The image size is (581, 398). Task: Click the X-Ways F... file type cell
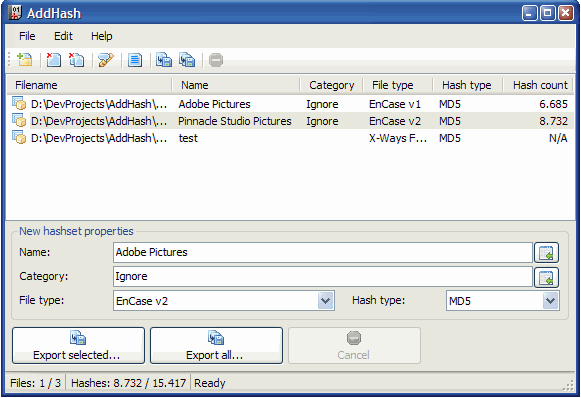pos(398,138)
